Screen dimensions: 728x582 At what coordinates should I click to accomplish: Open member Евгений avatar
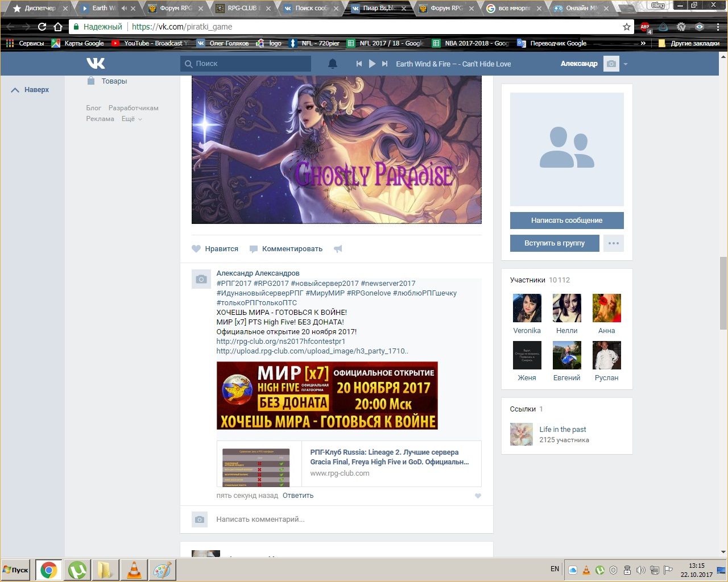coord(567,355)
